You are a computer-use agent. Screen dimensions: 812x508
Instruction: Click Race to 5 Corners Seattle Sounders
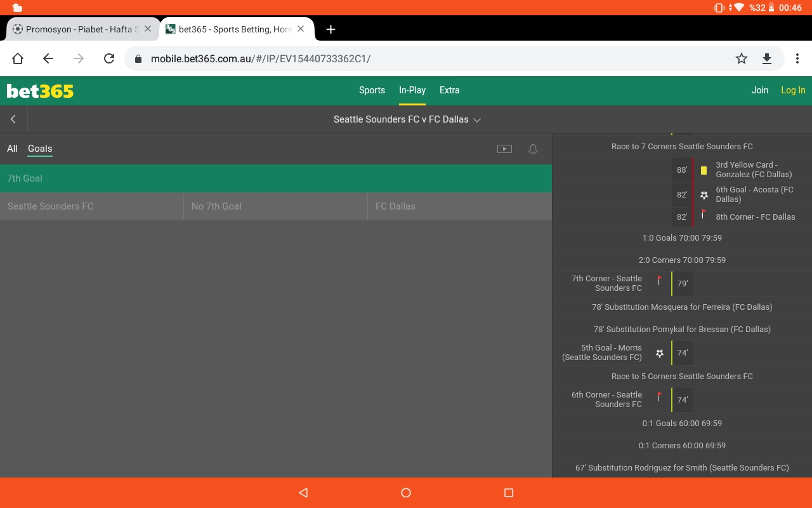pyautogui.click(x=682, y=377)
